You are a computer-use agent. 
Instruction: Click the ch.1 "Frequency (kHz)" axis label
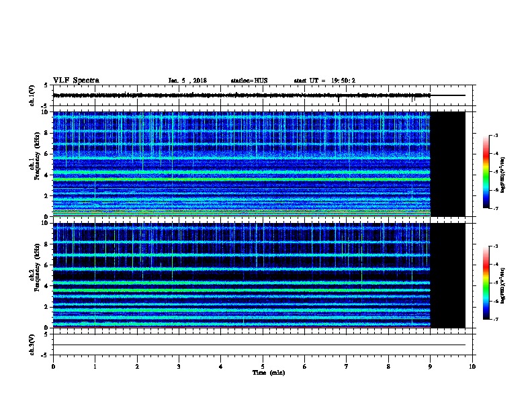pos(37,156)
